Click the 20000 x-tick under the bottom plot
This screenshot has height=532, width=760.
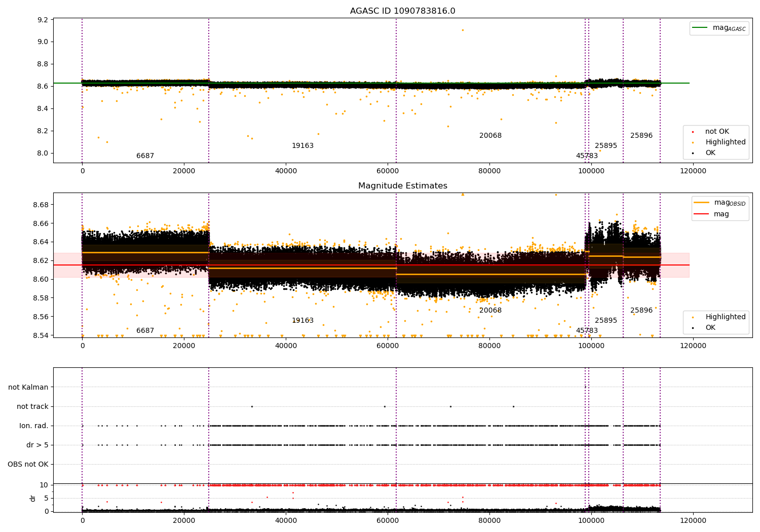[184, 521]
